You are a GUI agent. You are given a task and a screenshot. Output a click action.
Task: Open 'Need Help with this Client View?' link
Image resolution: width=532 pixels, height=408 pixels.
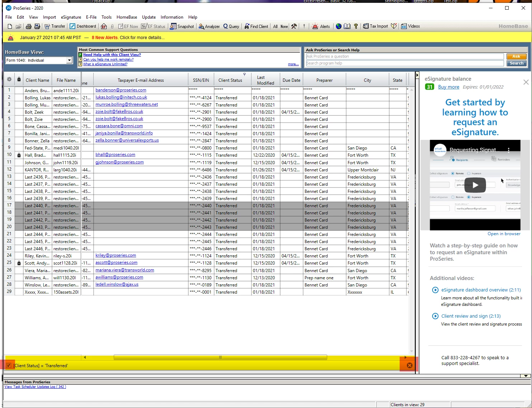[112, 55]
